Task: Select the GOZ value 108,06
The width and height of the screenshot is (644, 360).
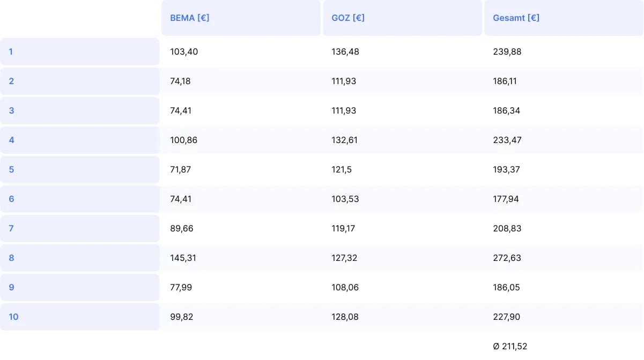Action: coord(345,288)
